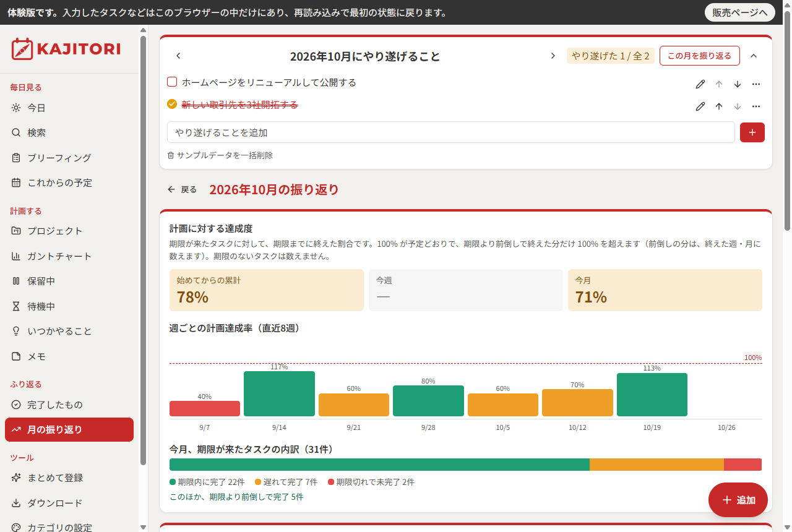This screenshot has height=532, width=792.
Task: Click the green 10/19 bar showing 113%
Action: pos(652,395)
